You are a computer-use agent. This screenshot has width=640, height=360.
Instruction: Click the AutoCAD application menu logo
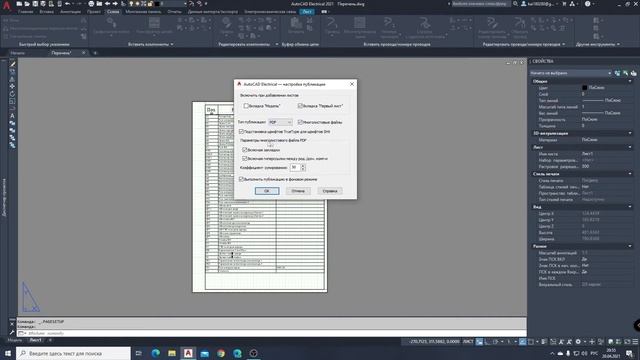click(6, 5)
